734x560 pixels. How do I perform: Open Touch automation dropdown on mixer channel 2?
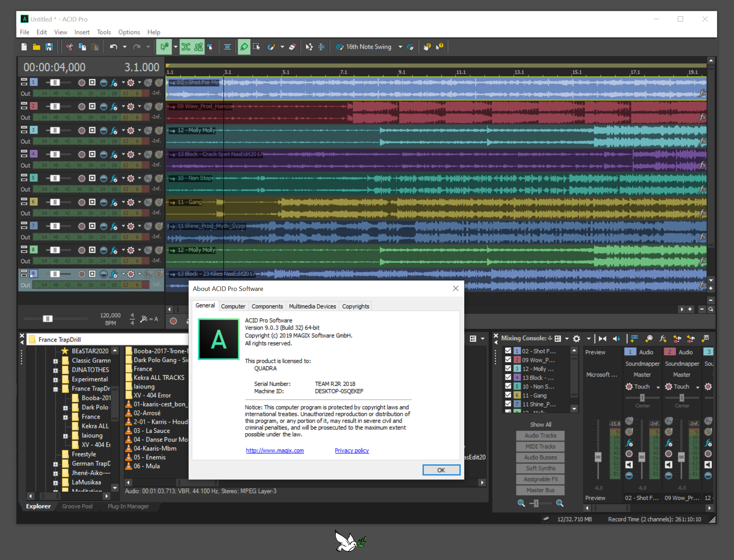(698, 387)
